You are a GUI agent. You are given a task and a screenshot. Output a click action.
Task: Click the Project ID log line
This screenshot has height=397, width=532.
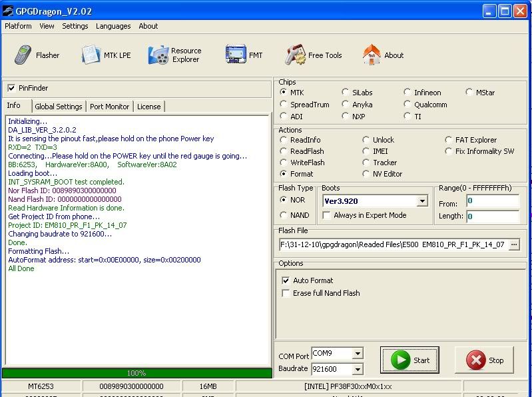[x=67, y=225]
